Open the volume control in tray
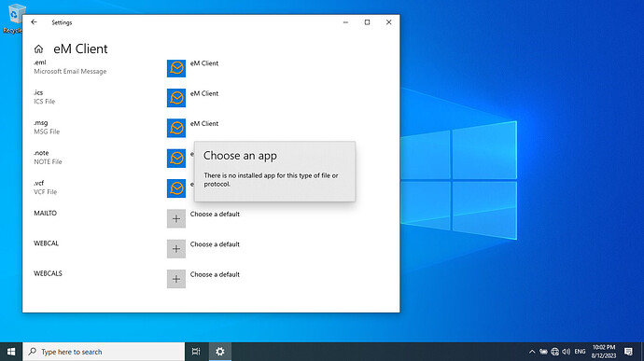The width and height of the screenshot is (644, 361). point(567,352)
